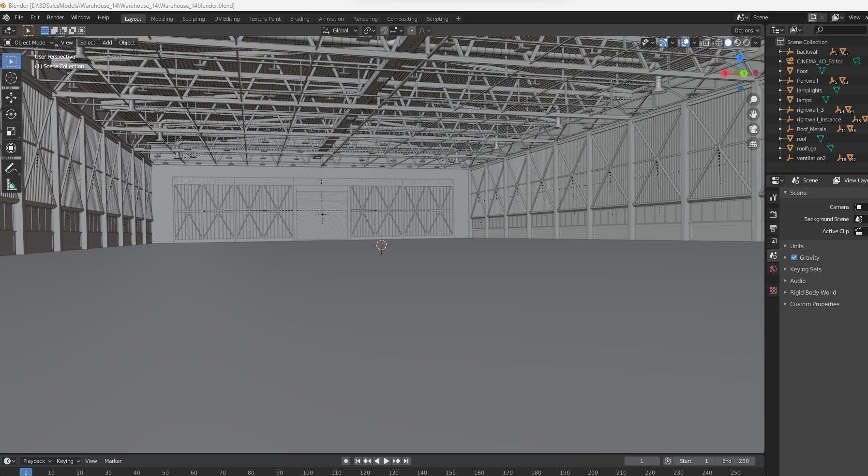Select the Scale tool
Image resolution: width=868 pixels, height=476 pixels.
tap(11, 131)
